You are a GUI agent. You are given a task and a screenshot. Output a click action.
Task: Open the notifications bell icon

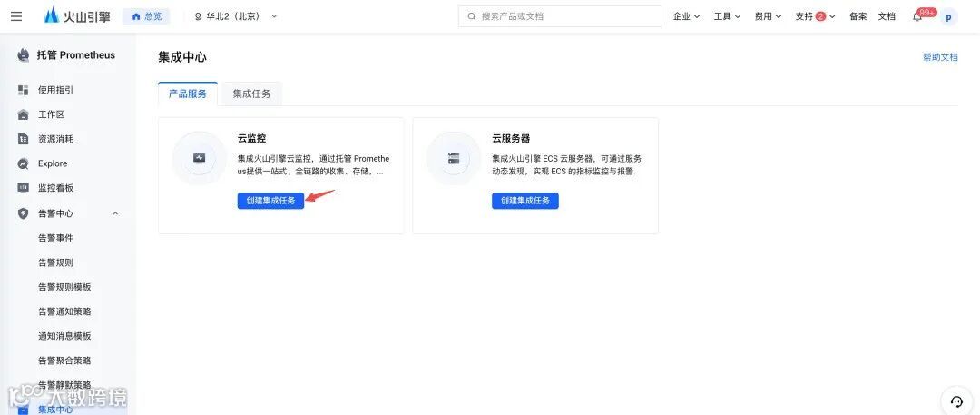coord(917,17)
